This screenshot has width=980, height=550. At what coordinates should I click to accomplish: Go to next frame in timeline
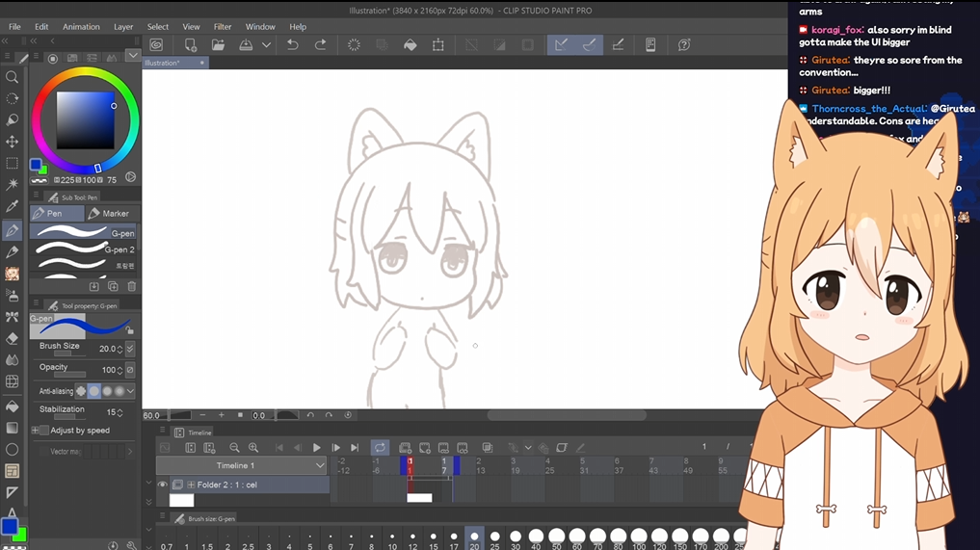[335, 448]
